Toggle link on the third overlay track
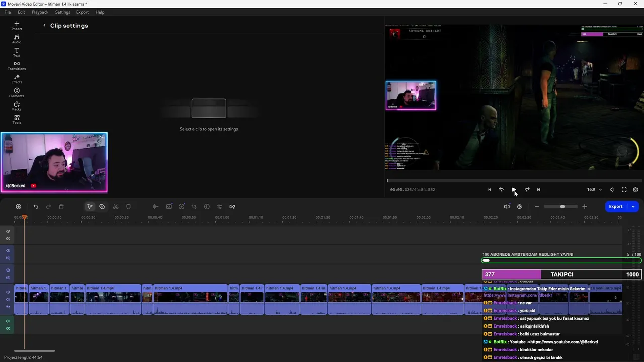The width and height of the screenshot is (644, 362). click(x=8, y=278)
